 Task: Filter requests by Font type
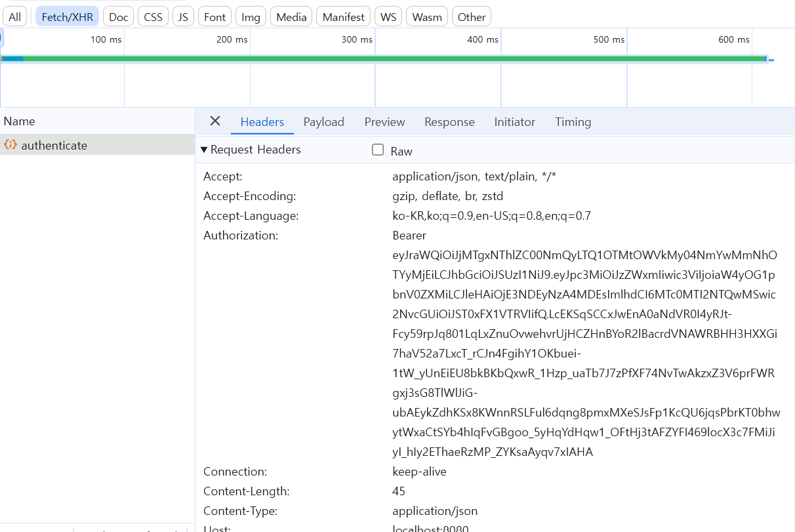pos(214,17)
